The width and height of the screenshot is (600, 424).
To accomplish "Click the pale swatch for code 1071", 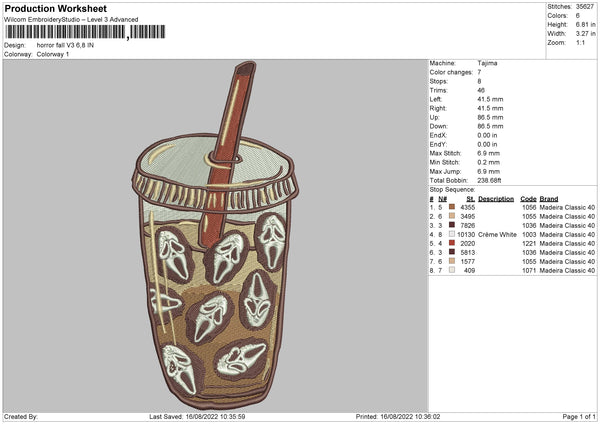I will [452, 270].
